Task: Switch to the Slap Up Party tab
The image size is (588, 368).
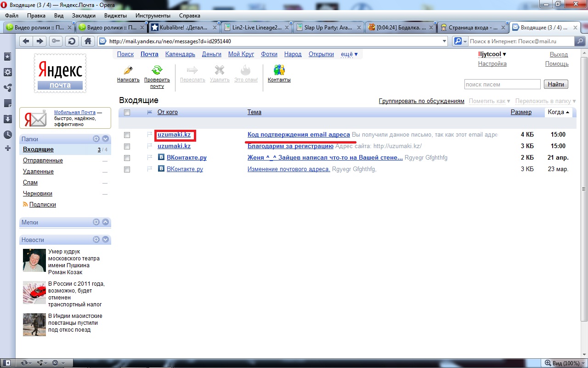Action: click(x=328, y=28)
